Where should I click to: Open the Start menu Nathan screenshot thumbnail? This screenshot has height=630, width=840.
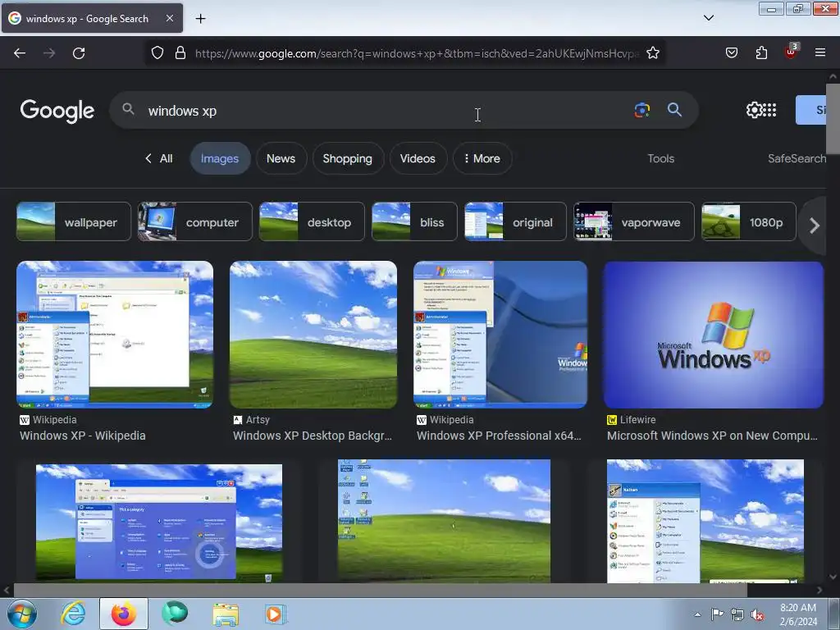tap(705, 521)
